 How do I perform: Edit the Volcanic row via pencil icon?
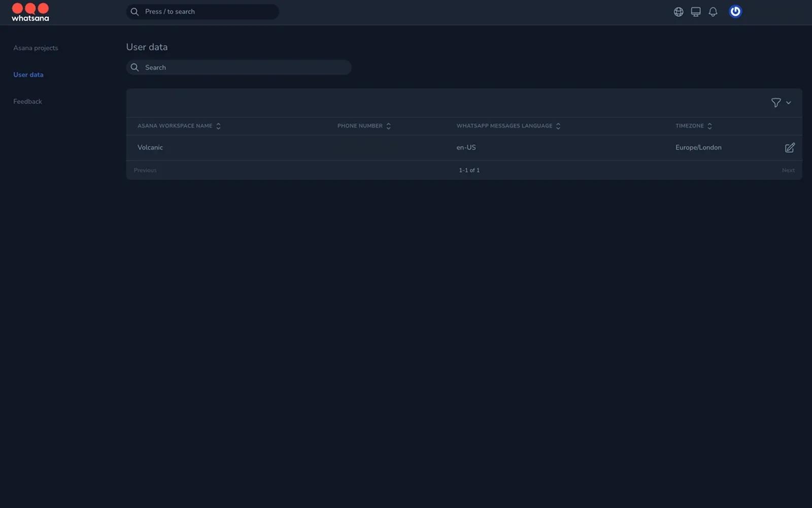[790, 148]
